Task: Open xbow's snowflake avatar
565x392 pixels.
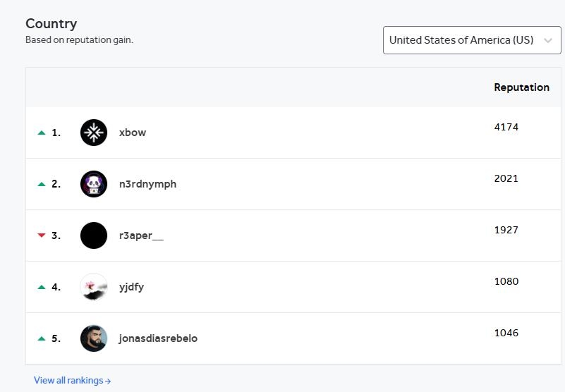Action: click(x=94, y=133)
